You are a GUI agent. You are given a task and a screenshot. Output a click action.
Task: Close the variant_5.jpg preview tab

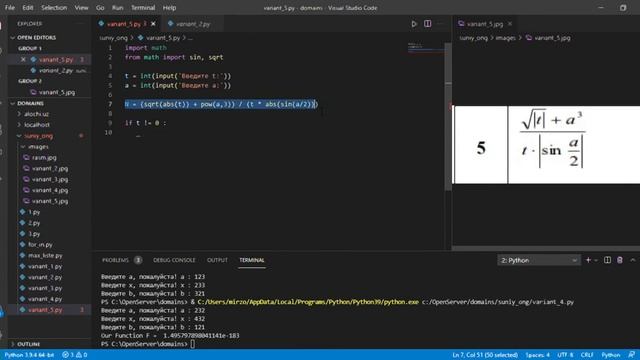pyautogui.click(x=510, y=24)
